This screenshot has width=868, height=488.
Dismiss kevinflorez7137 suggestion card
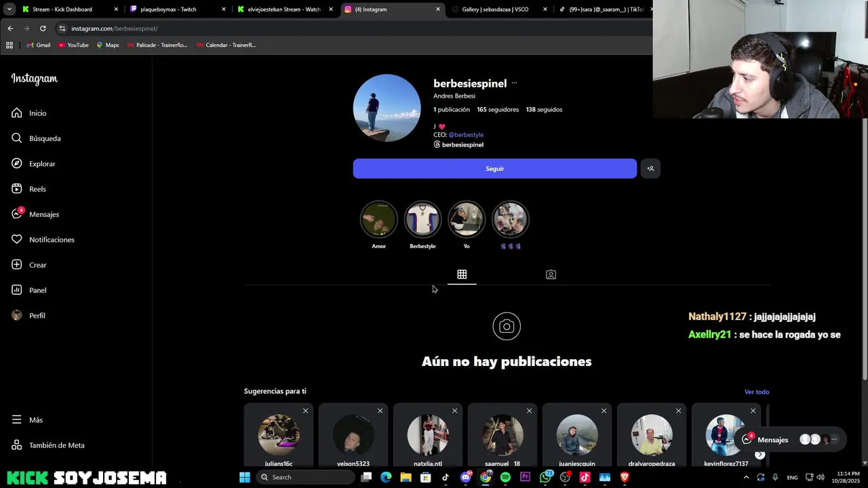click(x=753, y=411)
